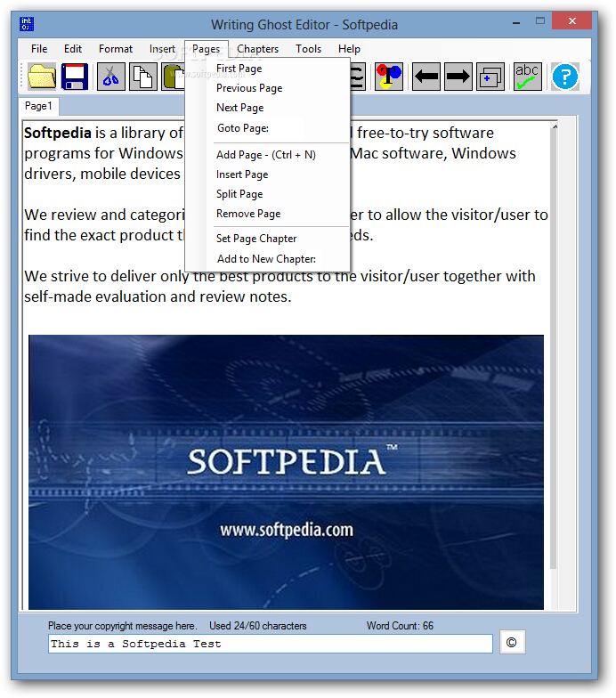Viewport: 616px width, 698px height.
Task: Close the Writing Ghost Editor window
Action: pyautogui.click(x=571, y=20)
